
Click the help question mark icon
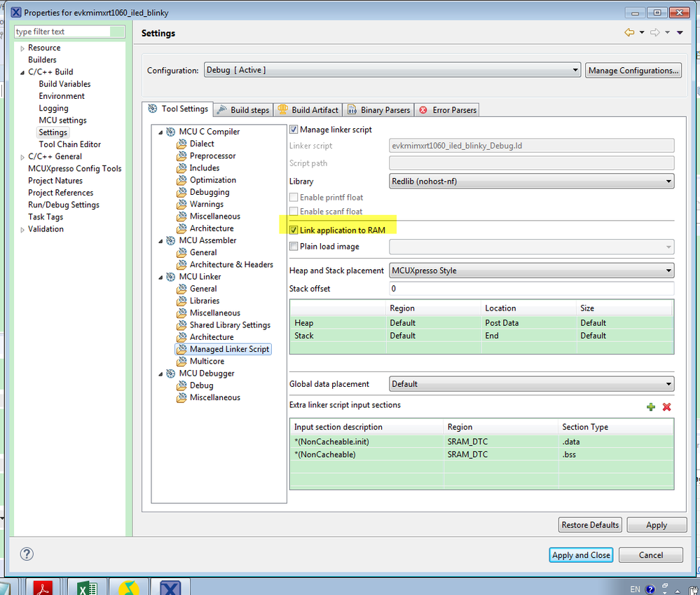27,554
